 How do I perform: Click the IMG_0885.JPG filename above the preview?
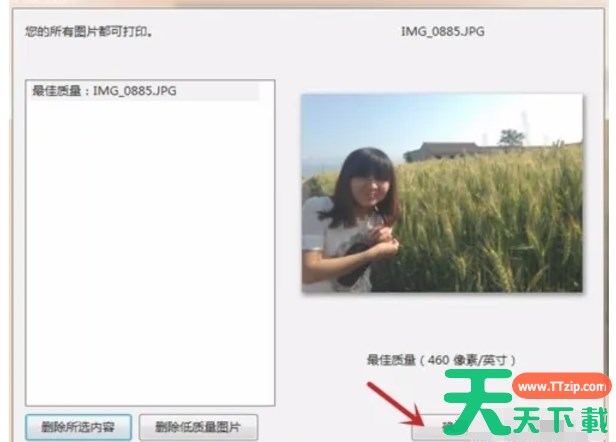coord(442,32)
